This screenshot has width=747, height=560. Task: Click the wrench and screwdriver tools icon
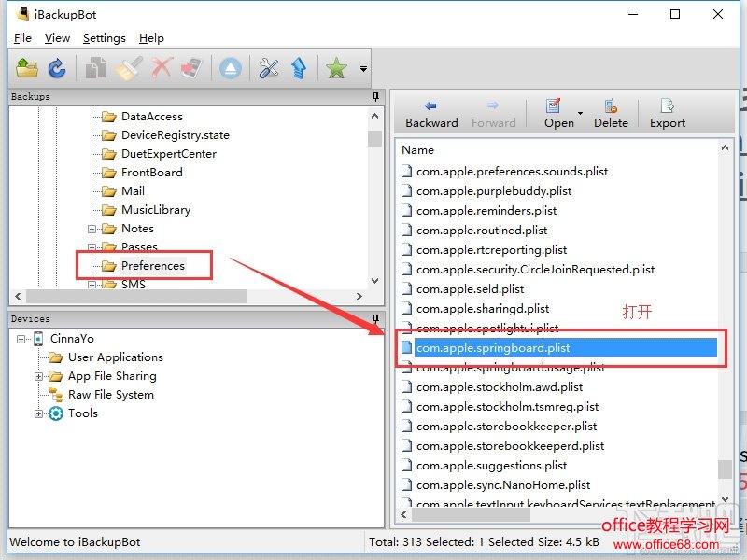[269, 68]
